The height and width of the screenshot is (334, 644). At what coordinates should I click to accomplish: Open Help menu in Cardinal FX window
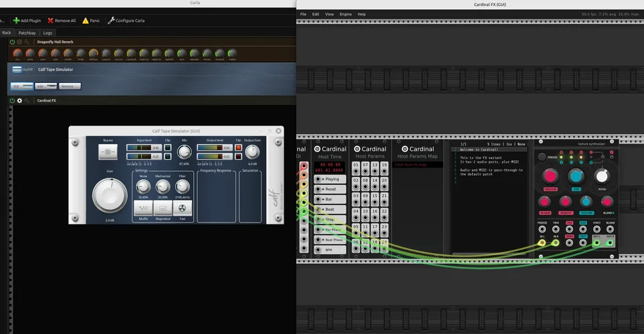tap(361, 14)
